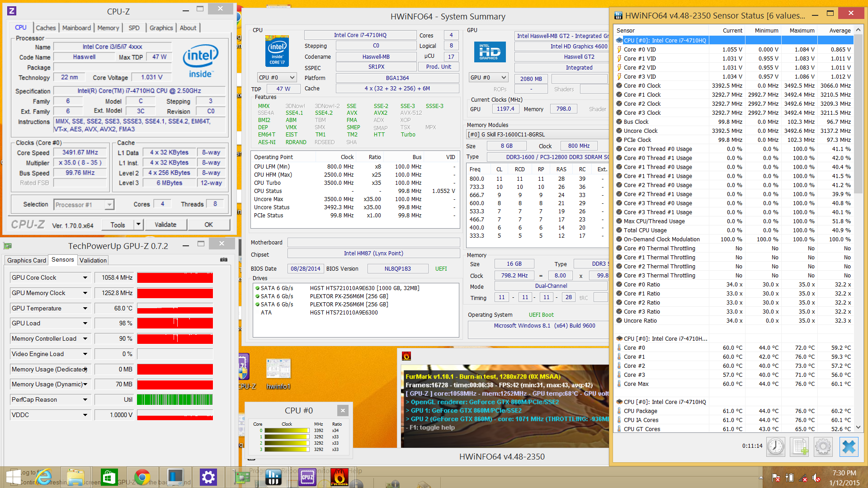Open the Processor #1 selection dropdown
The width and height of the screenshot is (868, 488).
pos(84,205)
